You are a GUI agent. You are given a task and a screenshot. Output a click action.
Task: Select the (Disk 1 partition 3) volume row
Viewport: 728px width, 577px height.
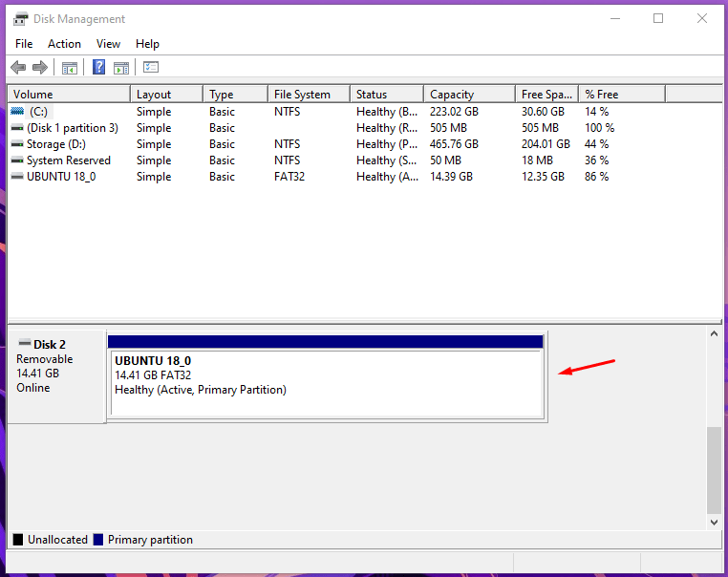[x=337, y=128]
